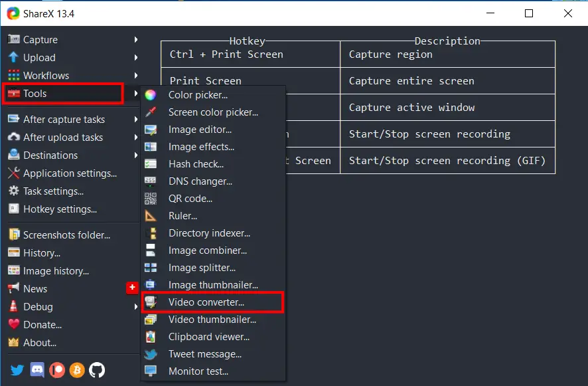Open Image history...
The image size is (588, 386).
tap(73, 271)
